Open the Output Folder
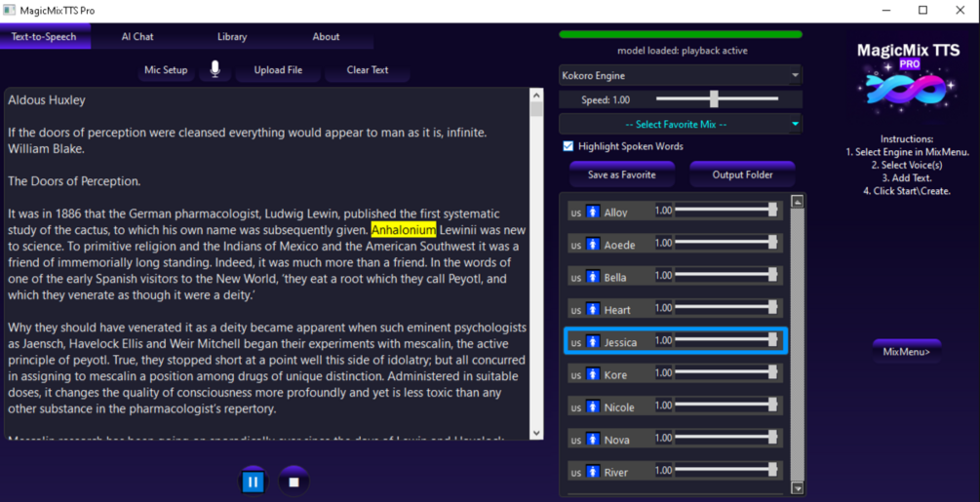Image resolution: width=980 pixels, height=502 pixels. [x=742, y=174]
